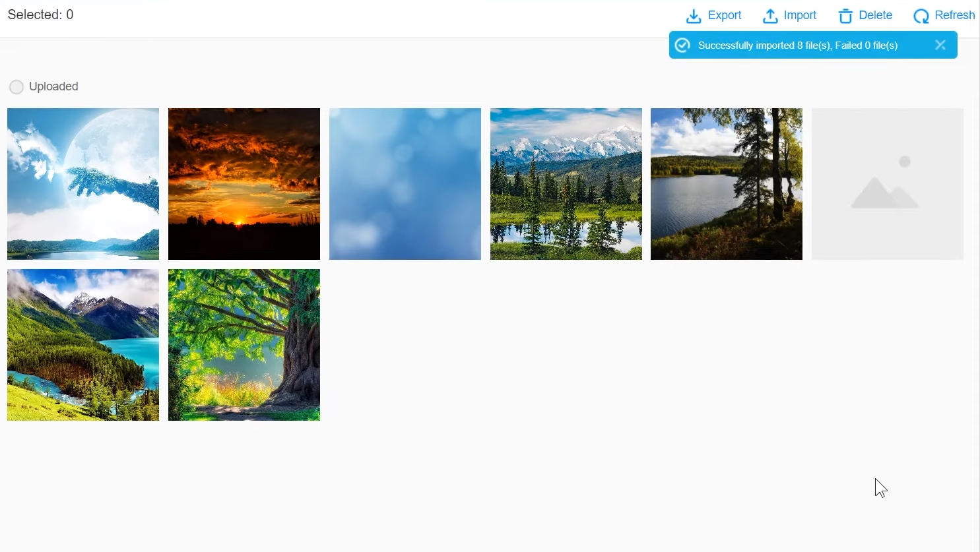Select the gray placeholder image thumbnail

[888, 184]
